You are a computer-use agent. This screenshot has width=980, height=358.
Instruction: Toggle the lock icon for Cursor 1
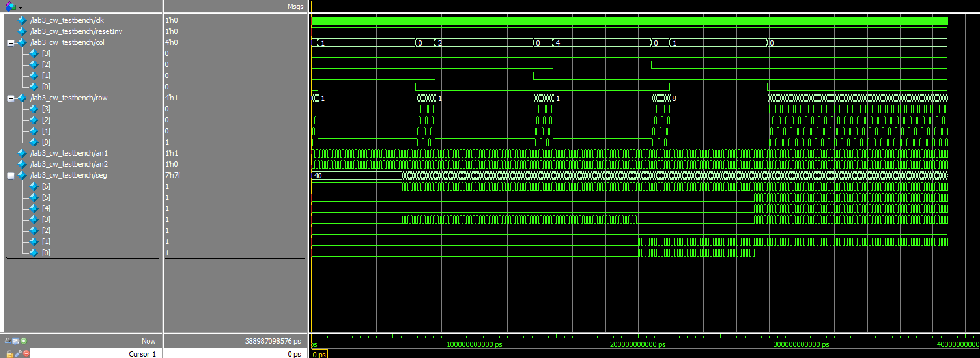(x=10, y=354)
